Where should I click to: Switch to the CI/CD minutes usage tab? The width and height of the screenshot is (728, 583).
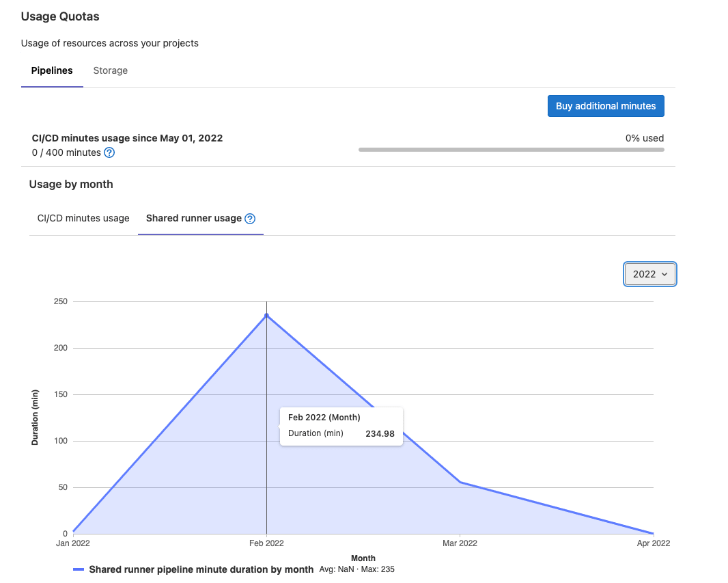[83, 218]
